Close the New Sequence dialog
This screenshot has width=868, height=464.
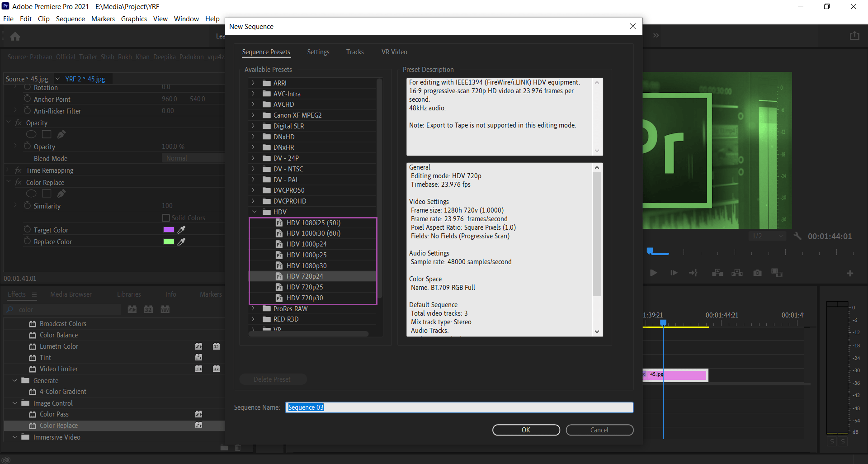point(633,26)
